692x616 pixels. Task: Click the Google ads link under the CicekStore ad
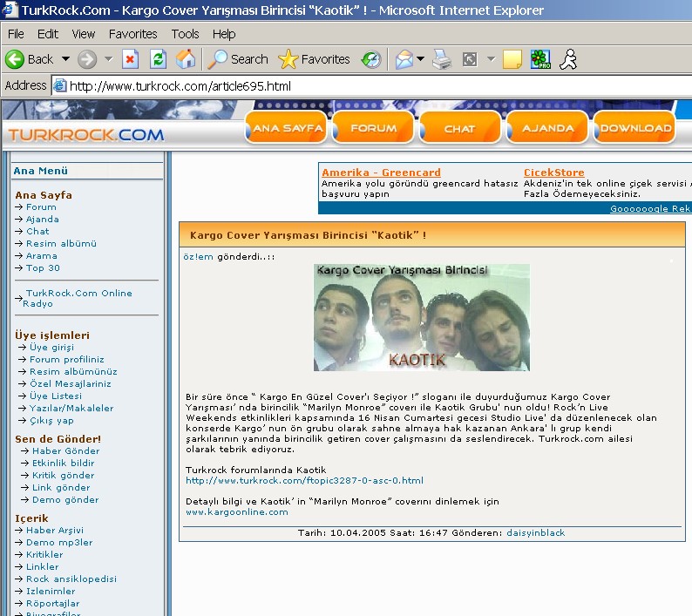tap(650, 208)
